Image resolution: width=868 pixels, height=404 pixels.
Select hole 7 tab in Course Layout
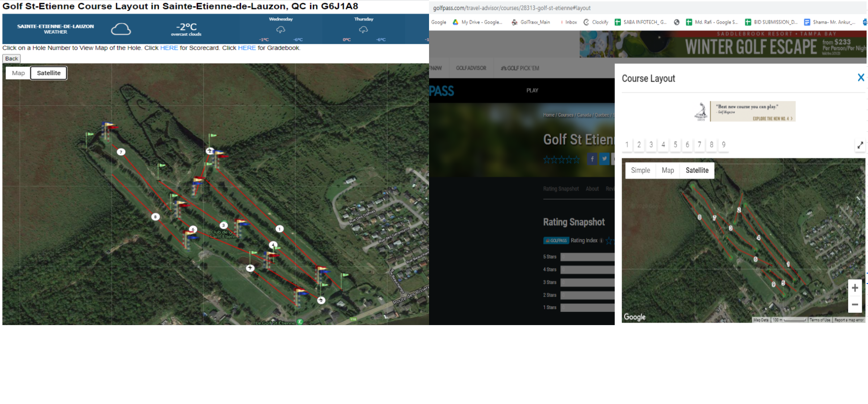(699, 145)
